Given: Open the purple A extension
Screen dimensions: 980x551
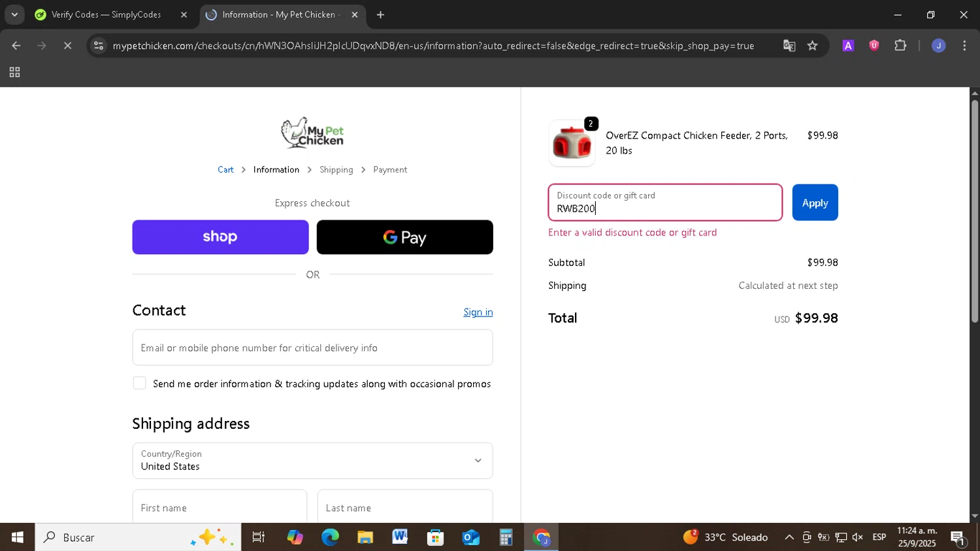Looking at the screenshot, I should pos(848,46).
